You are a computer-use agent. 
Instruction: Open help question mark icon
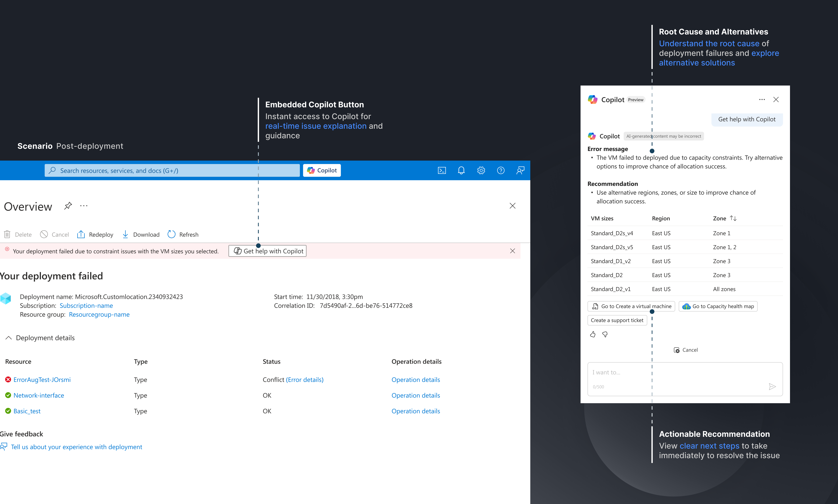[x=501, y=171]
